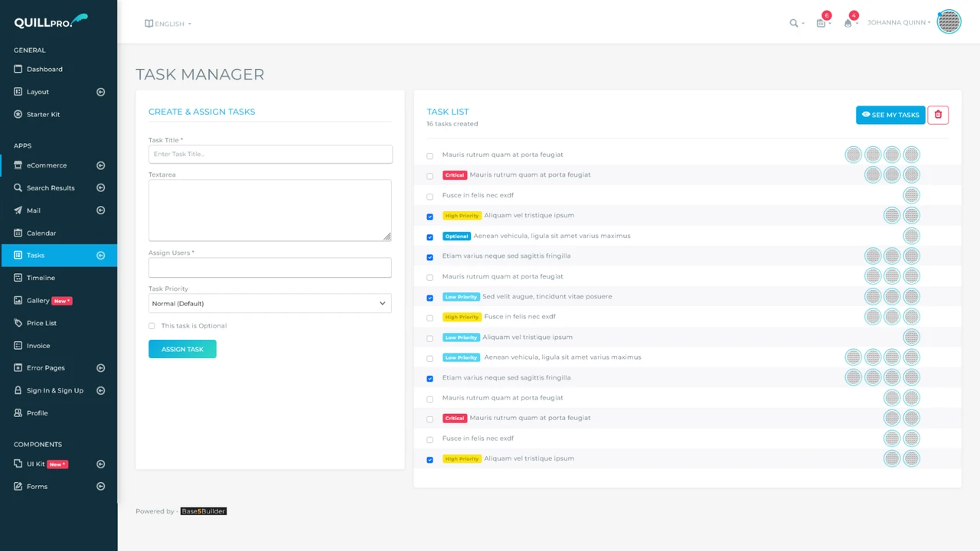The width and height of the screenshot is (980, 551).
Task: Check the first 'Mauris rutrum quam' task
Action: point(430,155)
